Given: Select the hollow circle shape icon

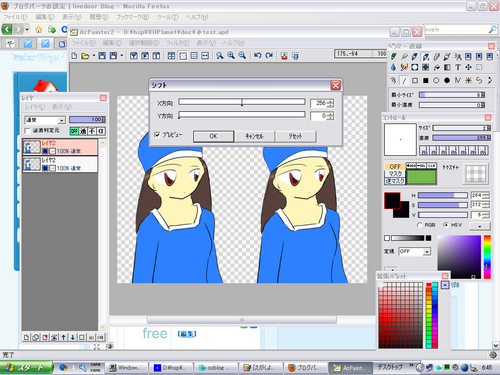Looking at the screenshot, I should point(436,80).
